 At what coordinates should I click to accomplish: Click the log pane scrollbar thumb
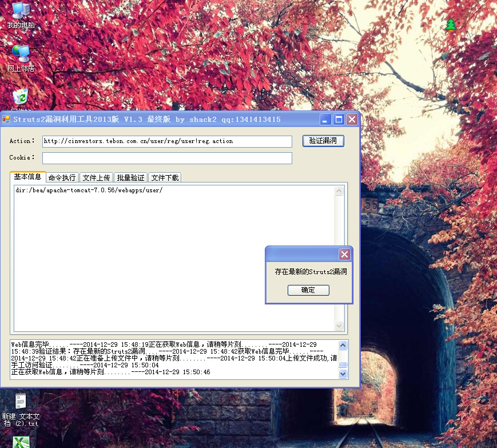(343, 364)
